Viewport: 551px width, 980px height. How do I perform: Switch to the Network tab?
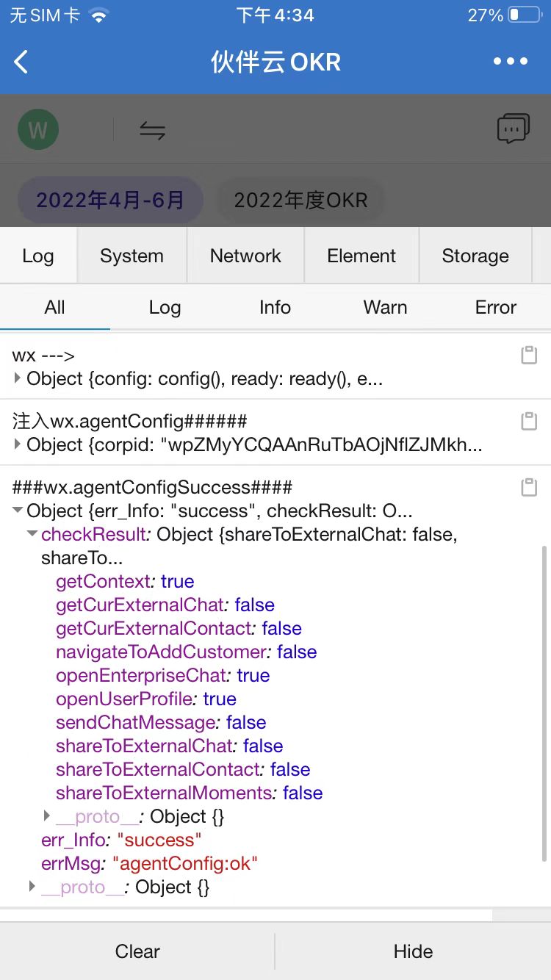(245, 256)
